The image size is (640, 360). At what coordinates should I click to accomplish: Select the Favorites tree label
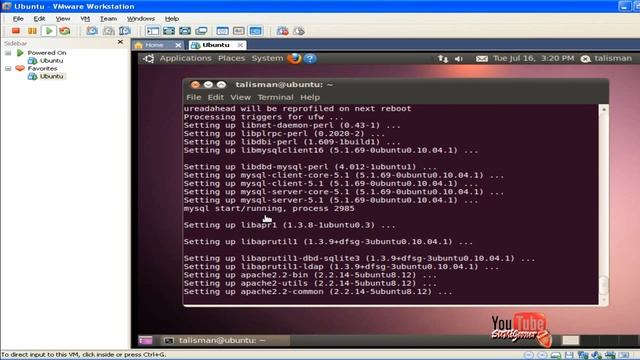pos(42,69)
